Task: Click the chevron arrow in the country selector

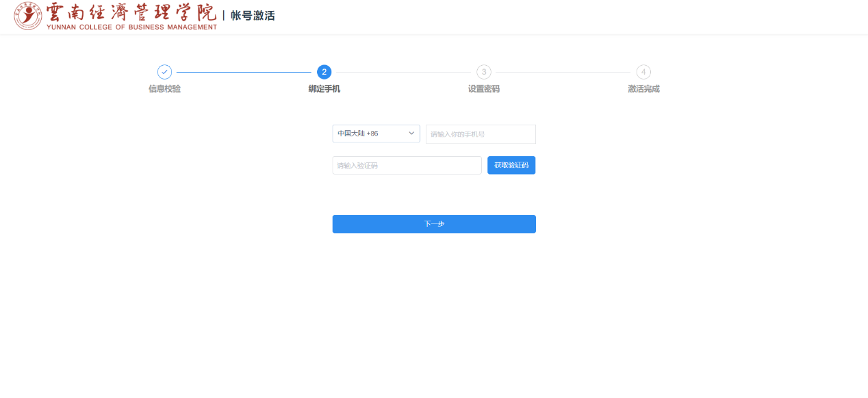Action: 412,134
